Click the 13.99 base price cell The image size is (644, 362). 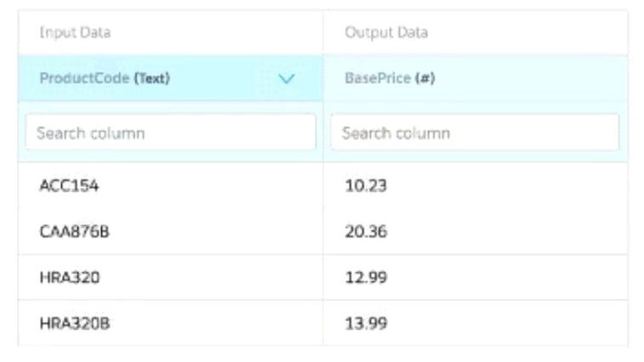pos(366,323)
